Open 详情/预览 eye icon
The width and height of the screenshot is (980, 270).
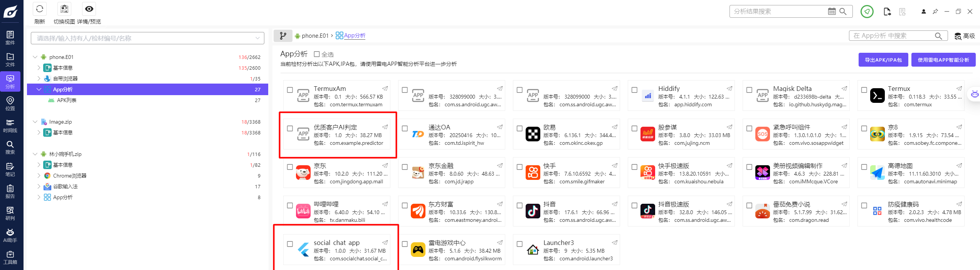[x=89, y=9]
